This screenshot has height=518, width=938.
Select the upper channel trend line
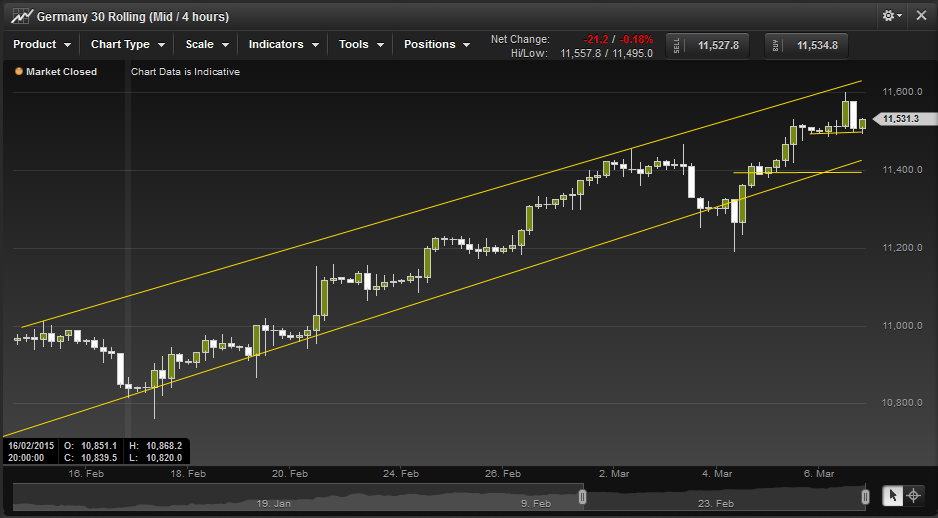(x=441, y=204)
